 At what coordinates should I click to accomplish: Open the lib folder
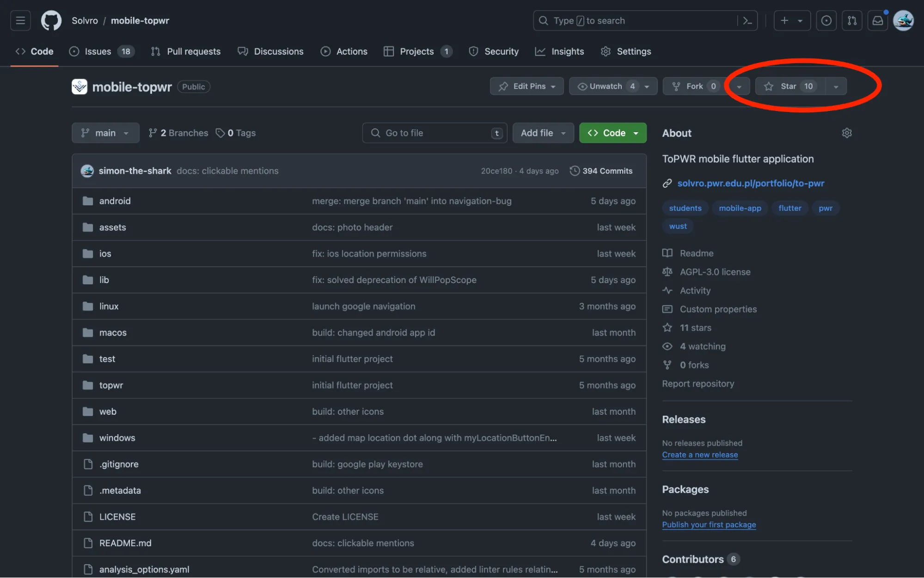(104, 280)
